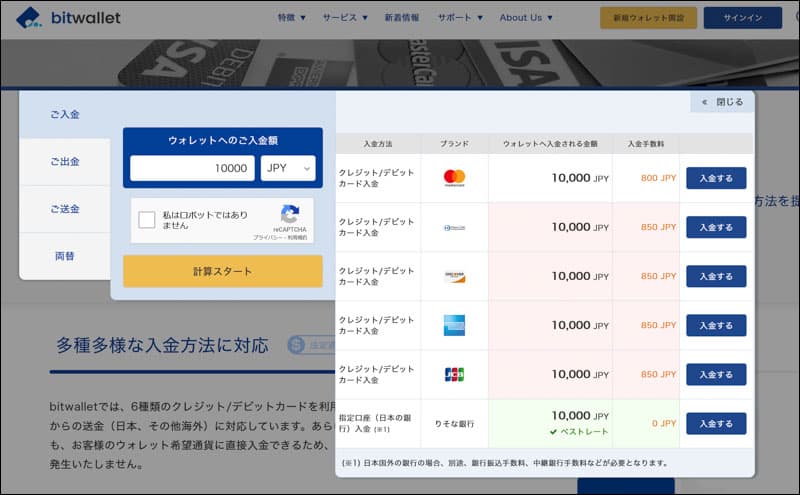
Task: Click the dollar icon beside the heading
Action: [296, 346]
